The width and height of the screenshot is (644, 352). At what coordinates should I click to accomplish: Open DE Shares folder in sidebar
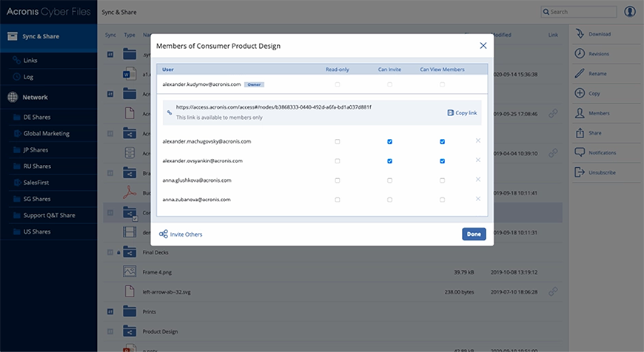[x=37, y=117]
